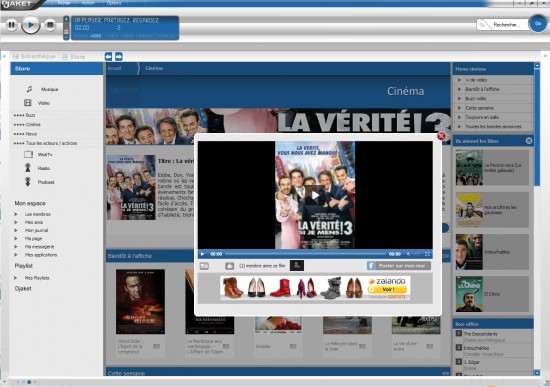
Task: Go forward with the right arrow navigation icon
Action: (x=119, y=56)
